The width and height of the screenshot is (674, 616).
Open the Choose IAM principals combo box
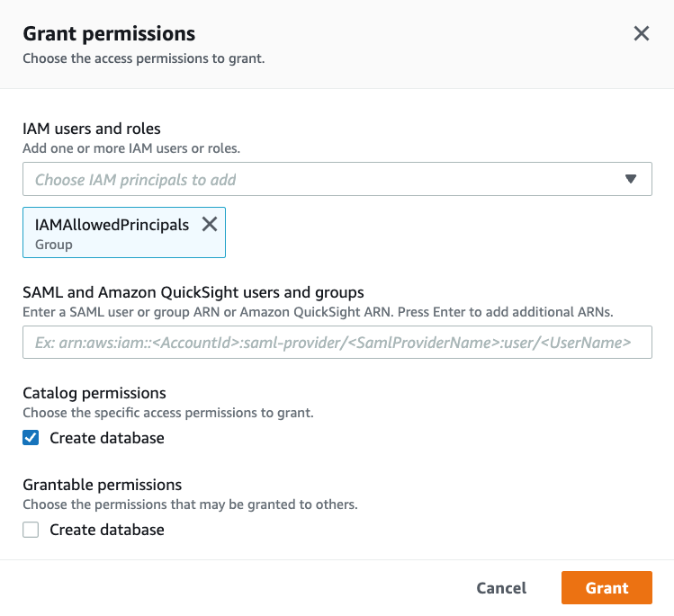[324, 179]
